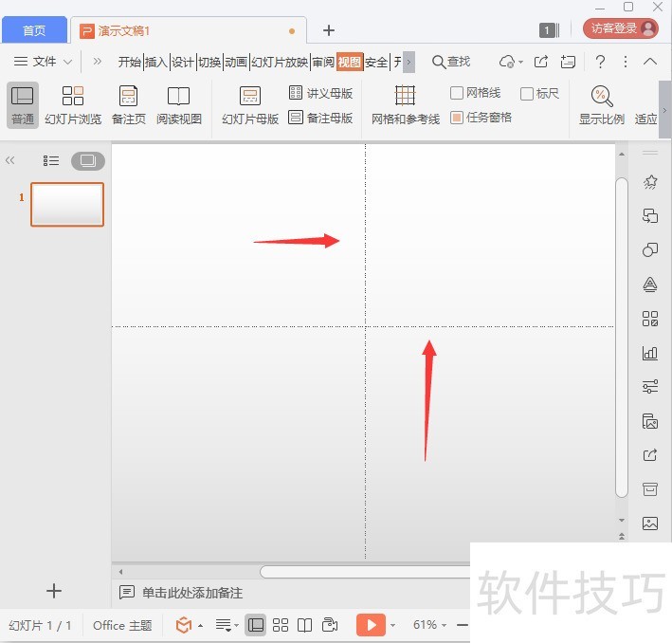Open the chart icon in right sidebar
Image resolution: width=672 pixels, height=643 pixels.
[x=649, y=353]
